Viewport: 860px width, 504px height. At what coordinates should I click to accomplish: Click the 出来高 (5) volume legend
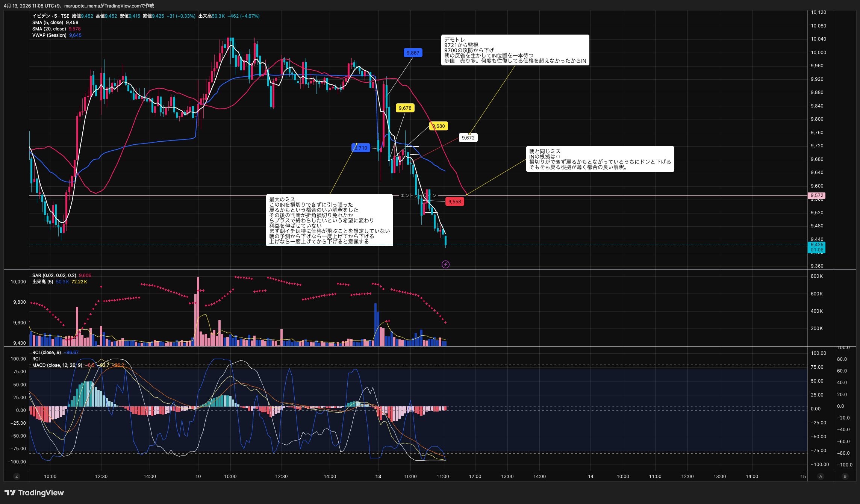coord(42,282)
